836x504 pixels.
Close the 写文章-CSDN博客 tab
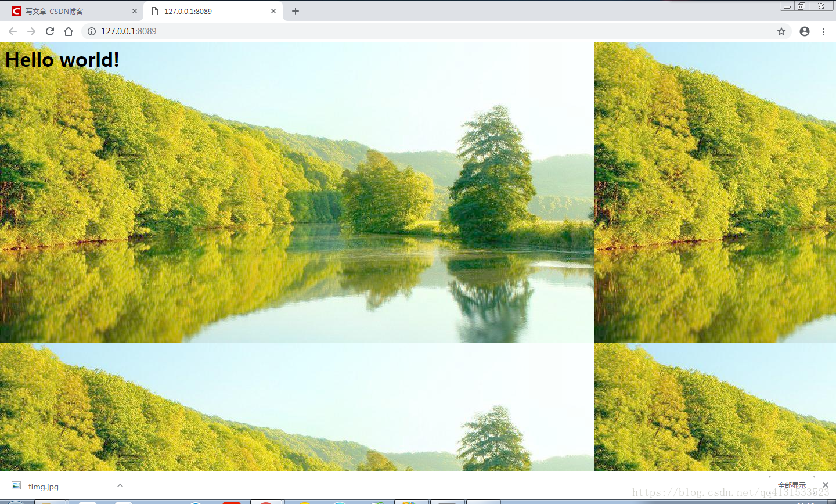click(x=135, y=11)
